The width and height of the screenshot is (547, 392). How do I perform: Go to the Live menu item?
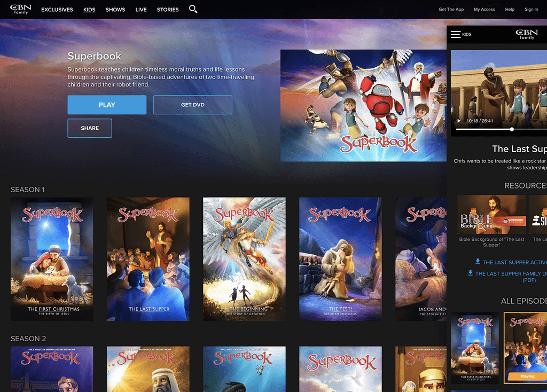coord(141,10)
